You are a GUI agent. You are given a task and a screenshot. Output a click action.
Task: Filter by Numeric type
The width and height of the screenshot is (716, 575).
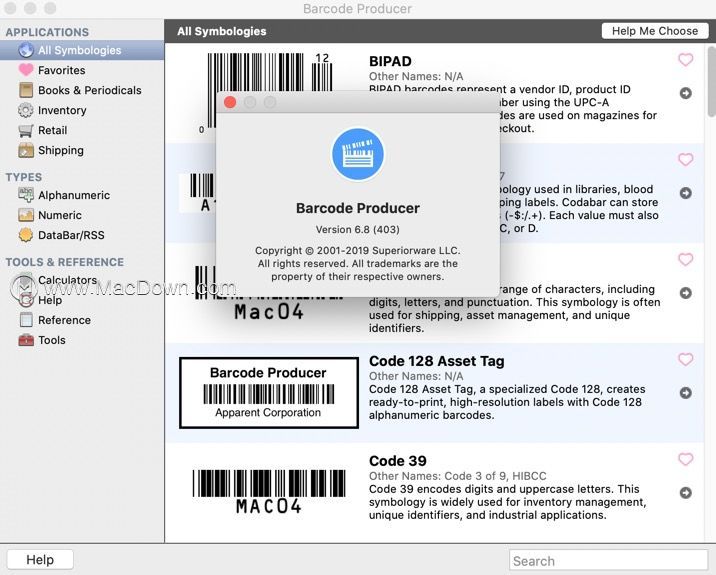(x=60, y=215)
